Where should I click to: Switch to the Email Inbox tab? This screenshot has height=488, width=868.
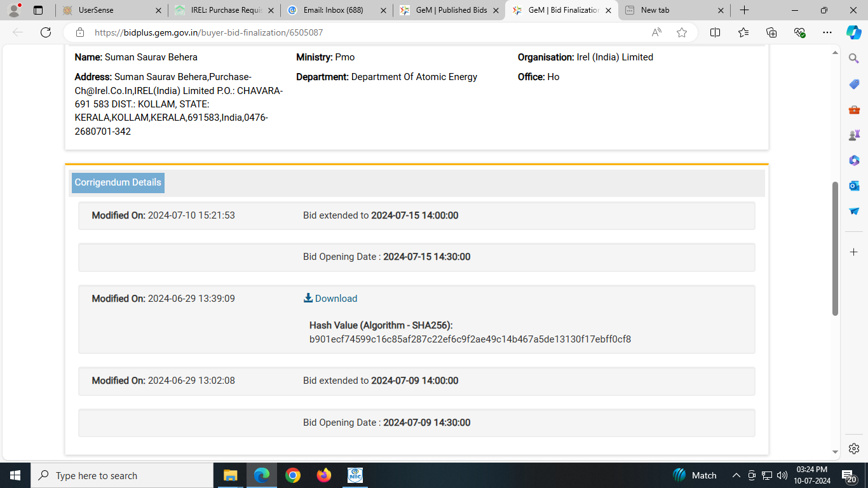tap(337, 10)
